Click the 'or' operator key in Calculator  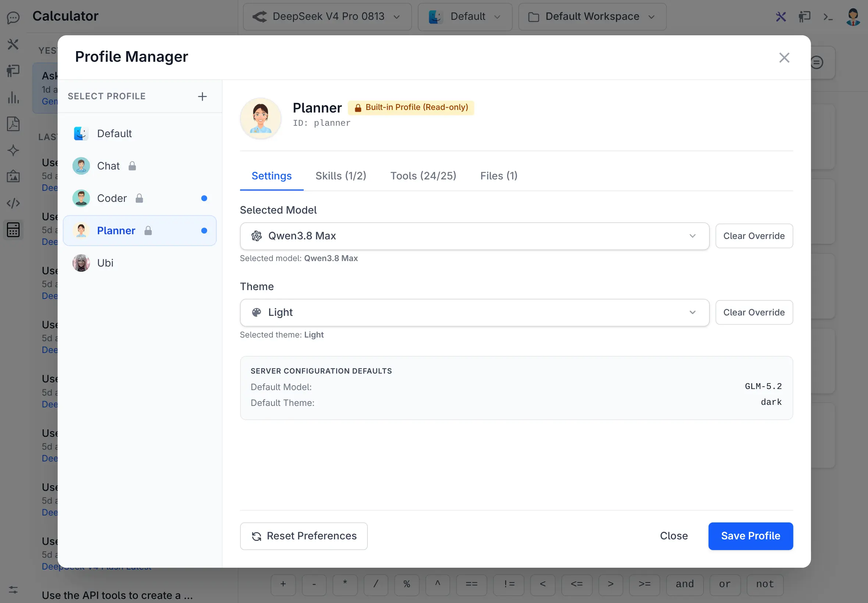(x=725, y=584)
